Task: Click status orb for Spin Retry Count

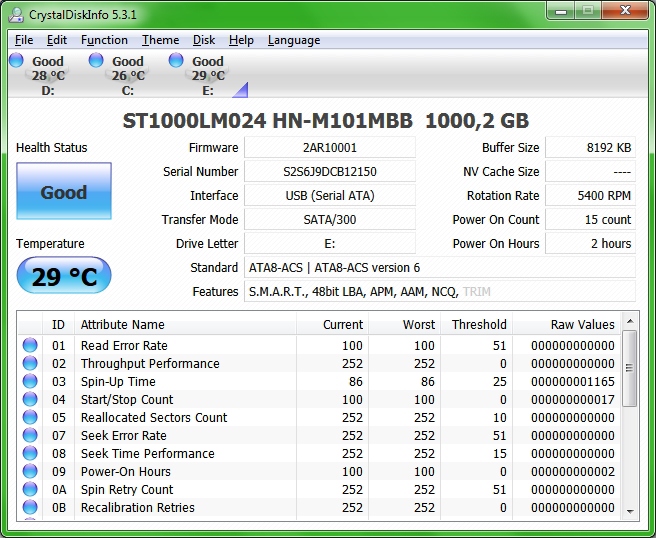Action: coord(30,489)
